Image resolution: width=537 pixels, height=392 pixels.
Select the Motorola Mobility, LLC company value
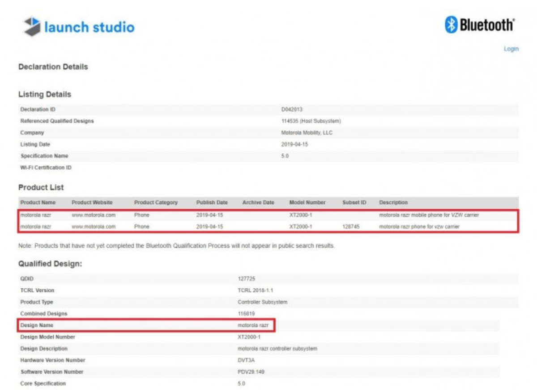(x=307, y=133)
